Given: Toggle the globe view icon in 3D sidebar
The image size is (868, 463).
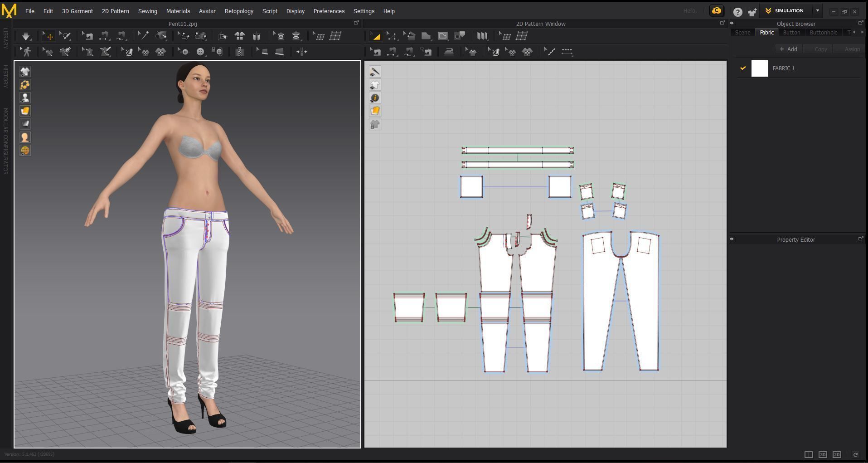Looking at the screenshot, I should tap(25, 151).
